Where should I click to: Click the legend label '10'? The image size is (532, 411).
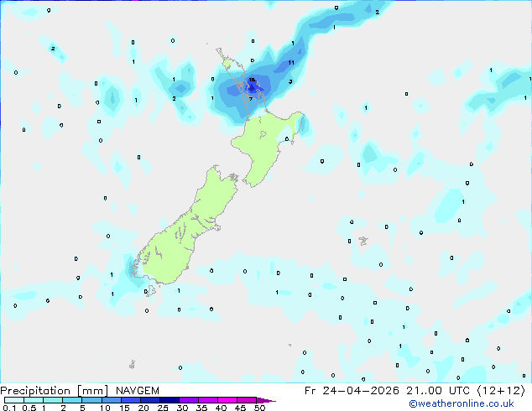pyautogui.click(x=105, y=408)
